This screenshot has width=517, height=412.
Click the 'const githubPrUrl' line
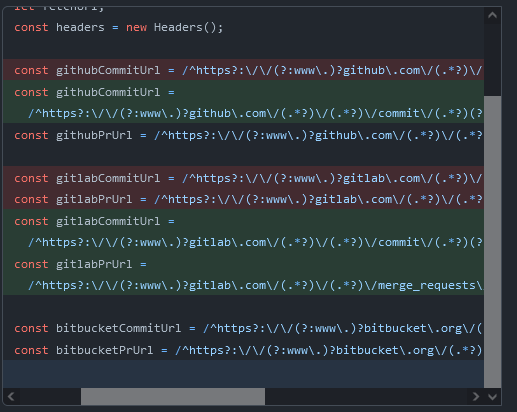point(243,135)
